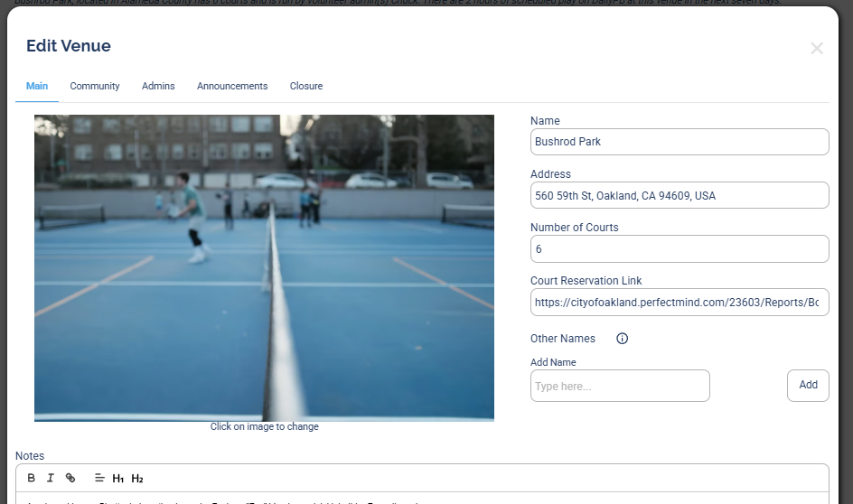
Task: Select the Notes label text
Action: pyautogui.click(x=30, y=456)
